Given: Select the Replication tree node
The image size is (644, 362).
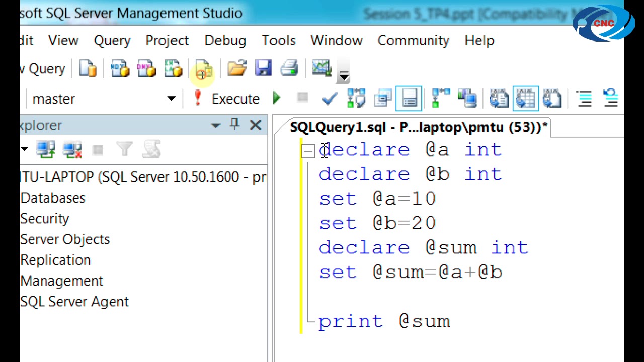Looking at the screenshot, I should [55, 260].
